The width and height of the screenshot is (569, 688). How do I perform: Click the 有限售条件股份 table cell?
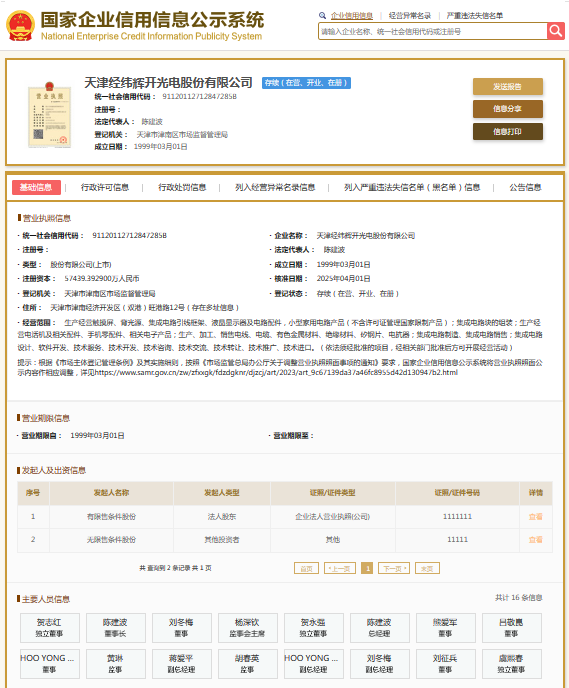[111, 517]
